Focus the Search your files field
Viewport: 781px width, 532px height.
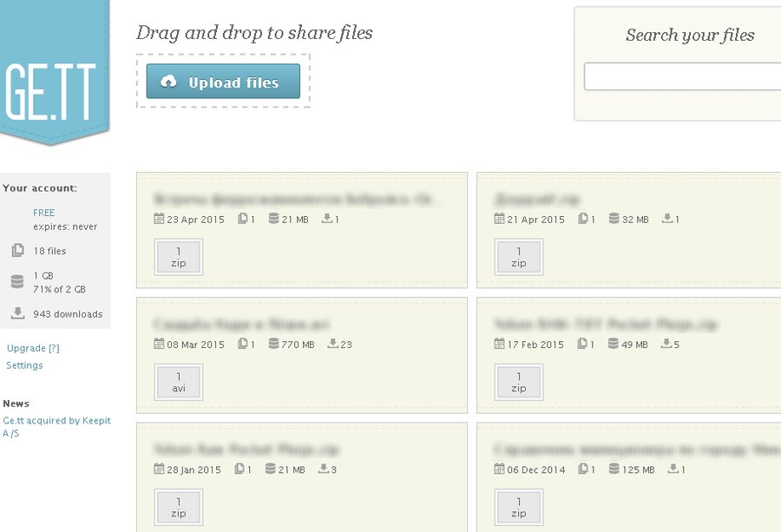point(682,76)
